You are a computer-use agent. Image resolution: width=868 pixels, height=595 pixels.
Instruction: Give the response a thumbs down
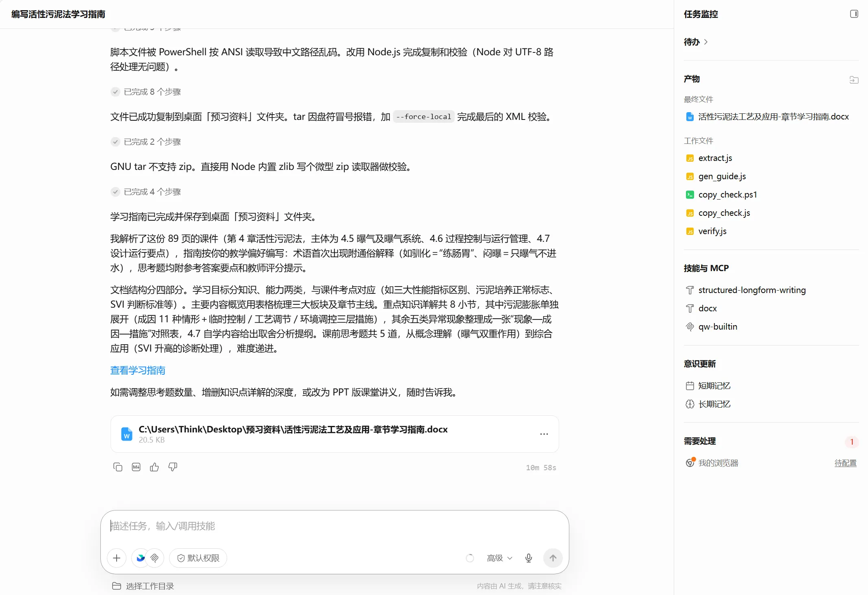[173, 467]
